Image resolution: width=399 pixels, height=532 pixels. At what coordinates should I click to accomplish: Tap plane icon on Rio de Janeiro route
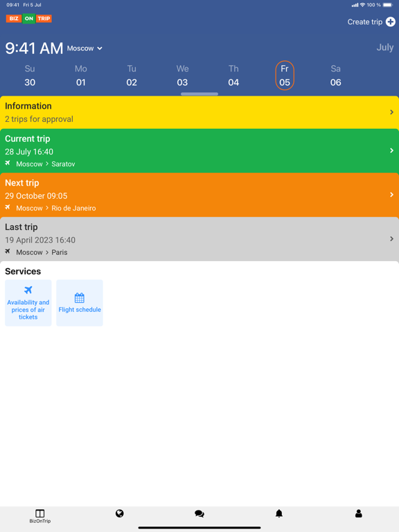pyautogui.click(x=8, y=207)
